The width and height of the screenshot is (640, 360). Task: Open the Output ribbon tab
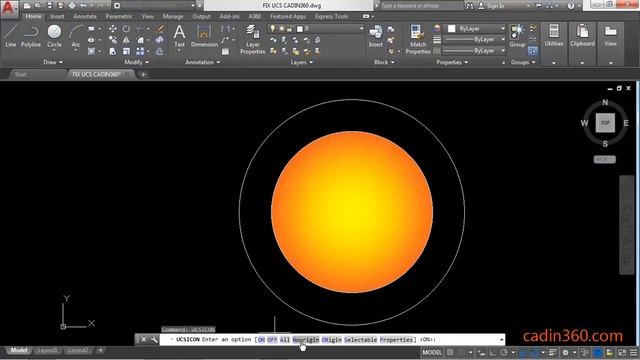201,16
